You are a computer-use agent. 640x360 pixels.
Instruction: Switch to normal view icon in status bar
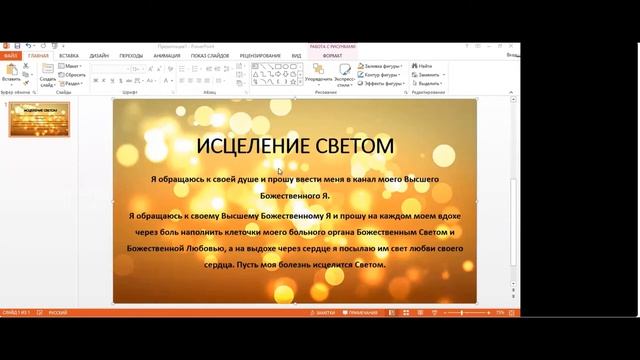coord(391,313)
